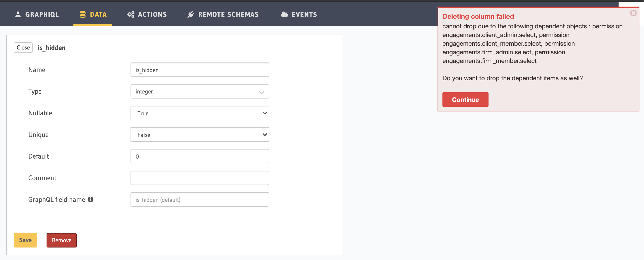Click the rocket icon beside Remote Schemas

click(191, 14)
